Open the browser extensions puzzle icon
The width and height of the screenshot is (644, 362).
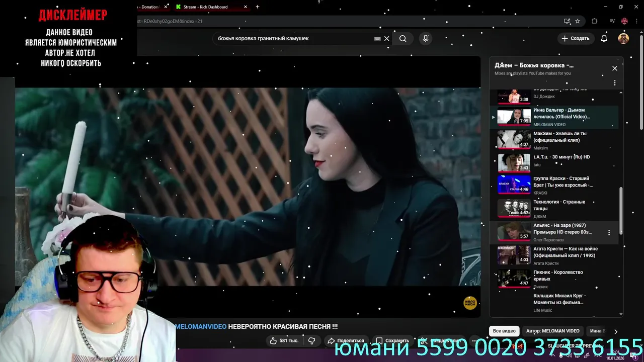point(594,21)
